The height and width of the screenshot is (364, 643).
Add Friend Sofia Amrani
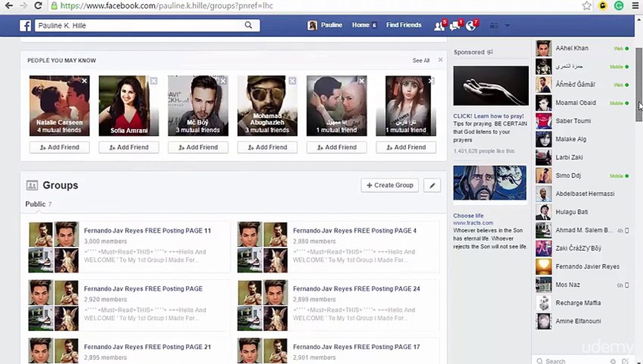click(128, 147)
